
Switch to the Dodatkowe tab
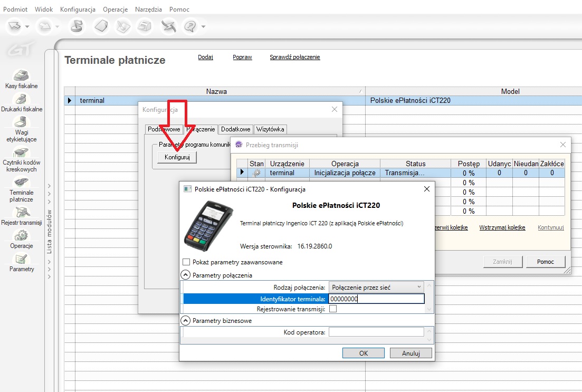click(236, 129)
